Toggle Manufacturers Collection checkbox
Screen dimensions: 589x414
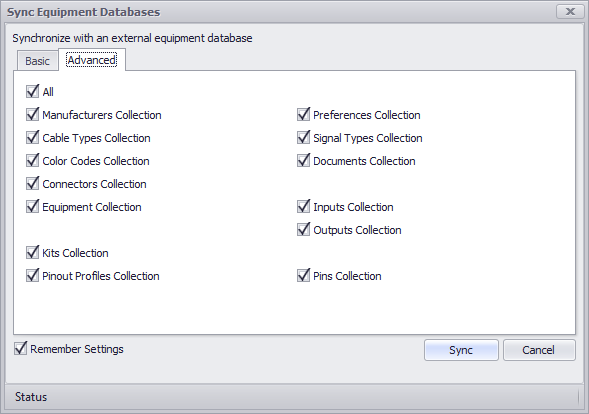tap(32, 115)
